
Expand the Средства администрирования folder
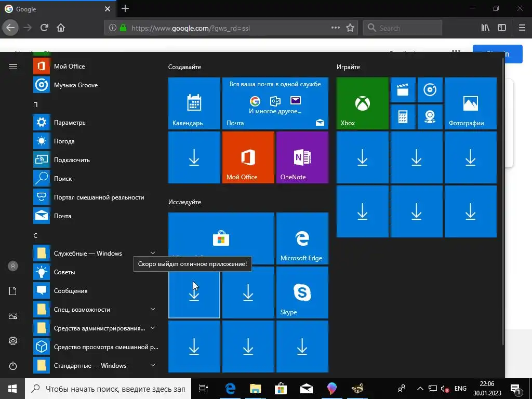coord(96,328)
